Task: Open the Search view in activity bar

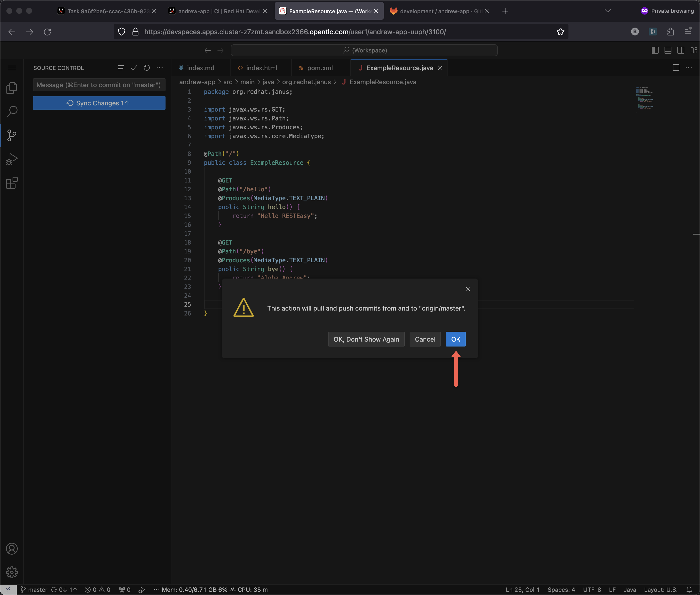Action: point(12,112)
